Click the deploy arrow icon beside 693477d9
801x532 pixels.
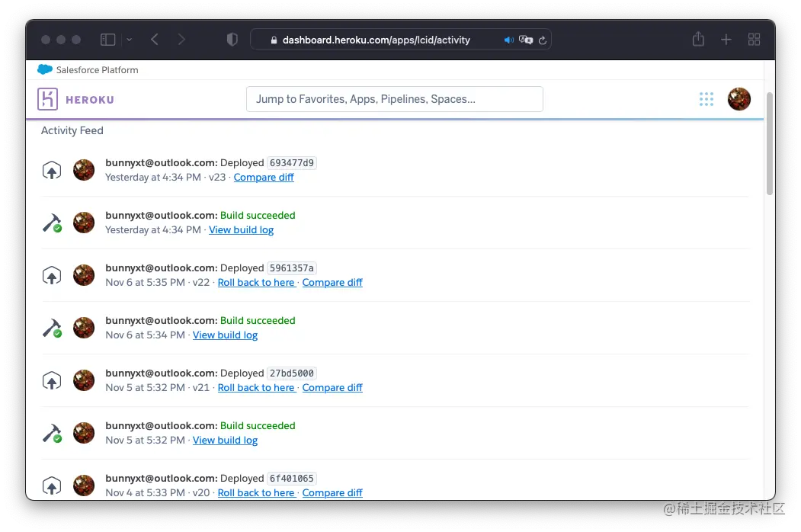pos(52,170)
